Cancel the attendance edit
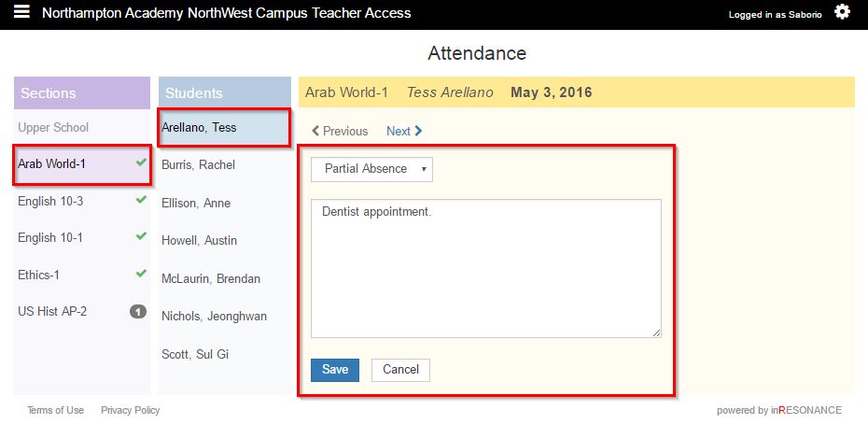 (400, 370)
